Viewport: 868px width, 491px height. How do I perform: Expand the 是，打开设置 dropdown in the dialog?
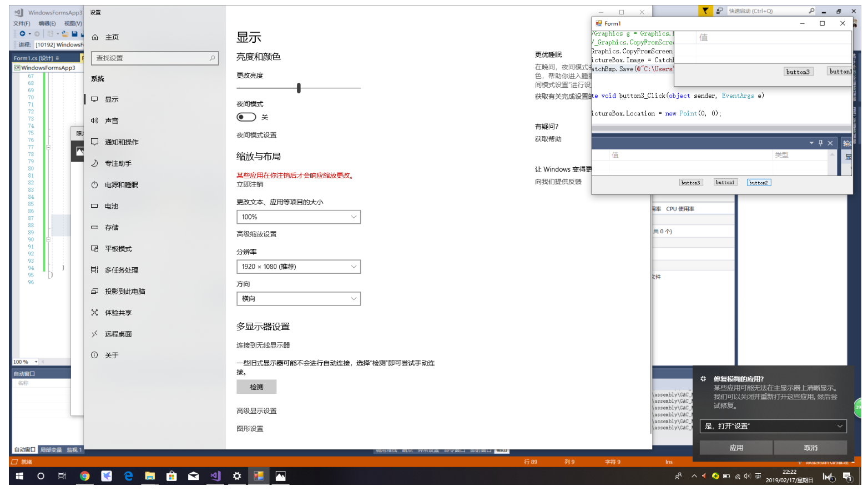coord(773,426)
